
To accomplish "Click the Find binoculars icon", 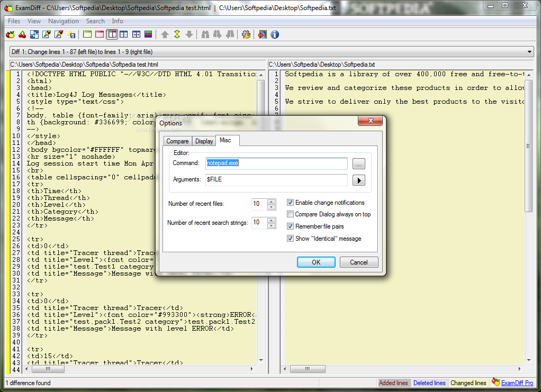I will pyautogui.click(x=205, y=34).
